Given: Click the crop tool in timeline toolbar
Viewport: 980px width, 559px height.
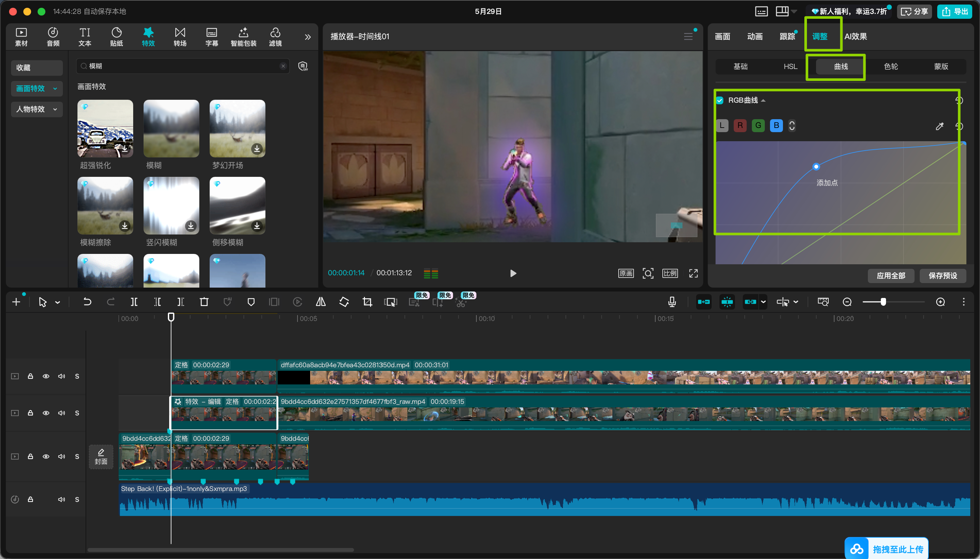Looking at the screenshot, I should click(x=367, y=302).
